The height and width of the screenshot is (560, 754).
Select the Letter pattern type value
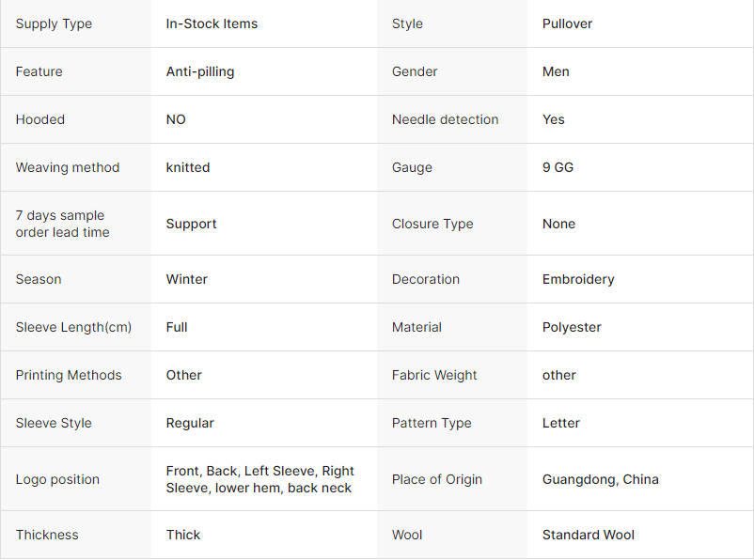pyautogui.click(x=560, y=423)
